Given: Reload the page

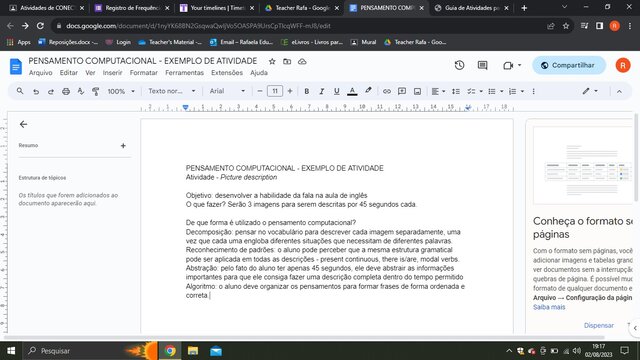Looking at the screenshot, I should (x=40, y=26).
